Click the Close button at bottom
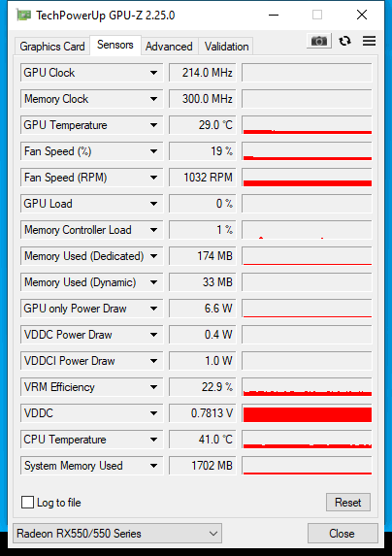Screen dimensions: 392x556 342,534
